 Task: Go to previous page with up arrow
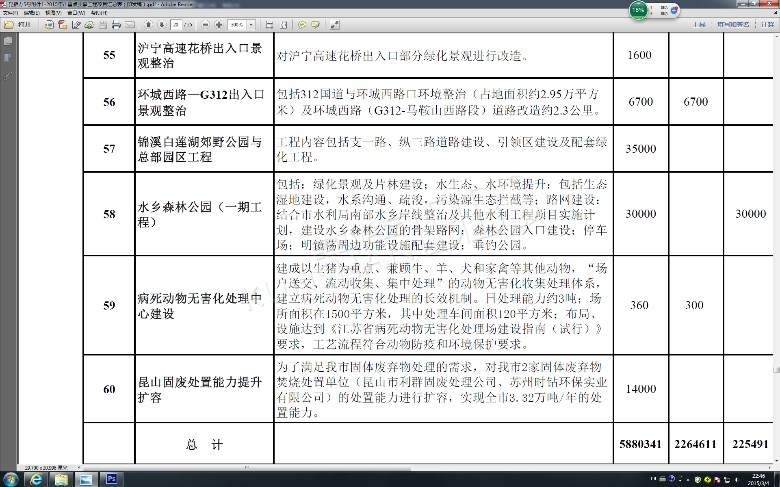(148, 24)
